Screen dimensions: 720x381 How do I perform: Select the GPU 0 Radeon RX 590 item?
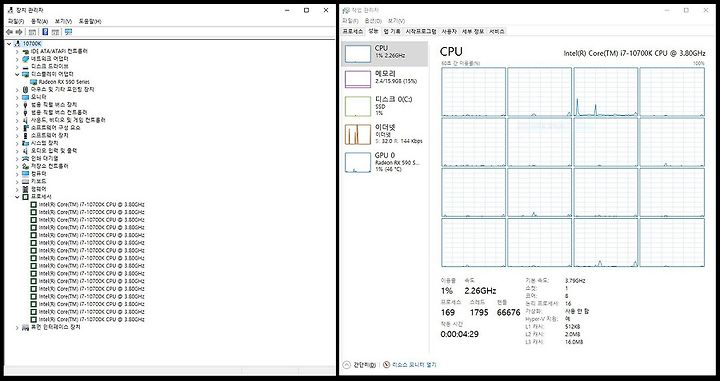coord(385,162)
